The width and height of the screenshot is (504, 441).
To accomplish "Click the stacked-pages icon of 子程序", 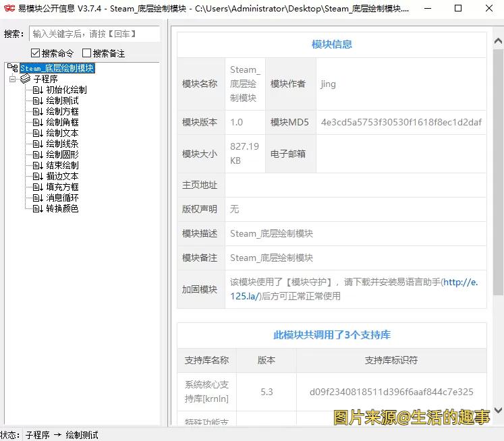I will pyautogui.click(x=26, y=79).
